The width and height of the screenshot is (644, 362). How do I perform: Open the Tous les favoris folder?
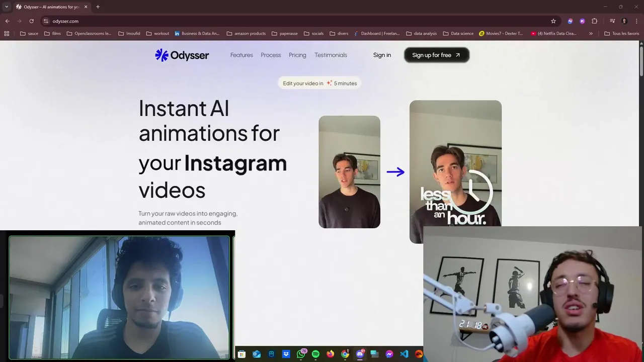(x=622, y=34)
